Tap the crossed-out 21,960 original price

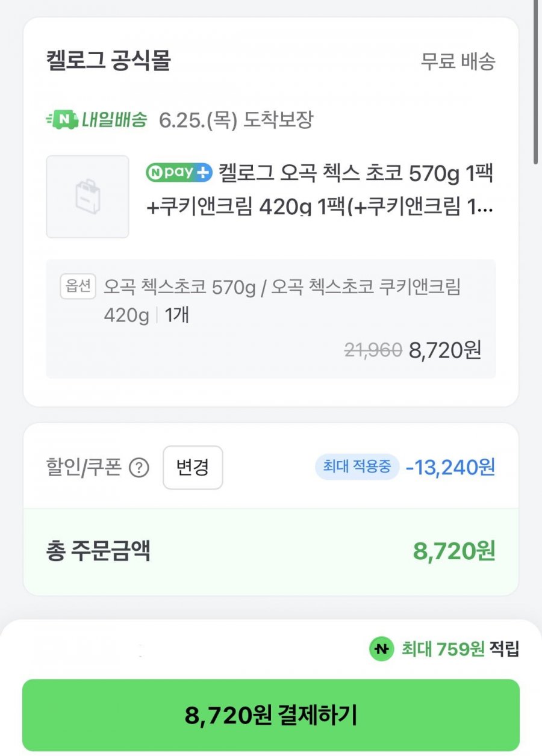[373, 350]
